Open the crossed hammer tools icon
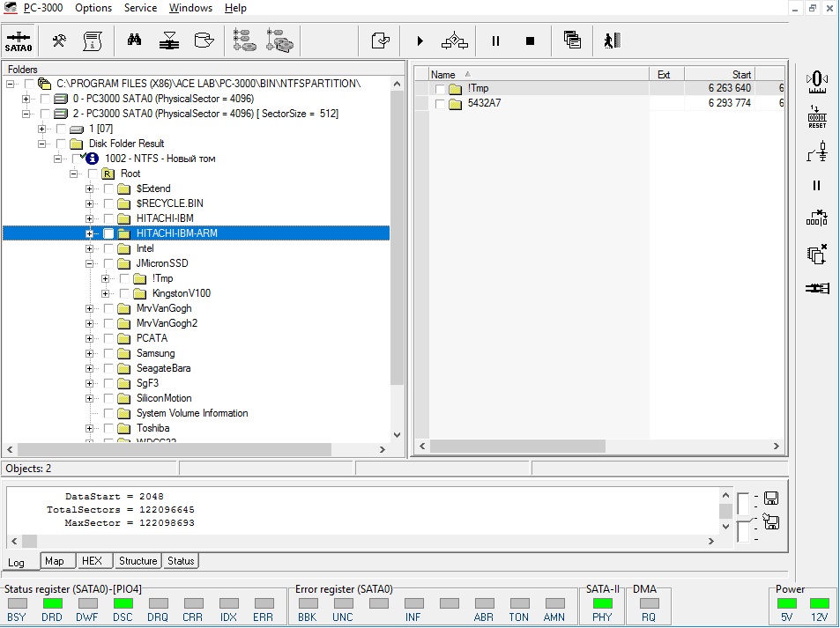The width and height of the screenshot is (840, 628). click(x=60, y=41)
